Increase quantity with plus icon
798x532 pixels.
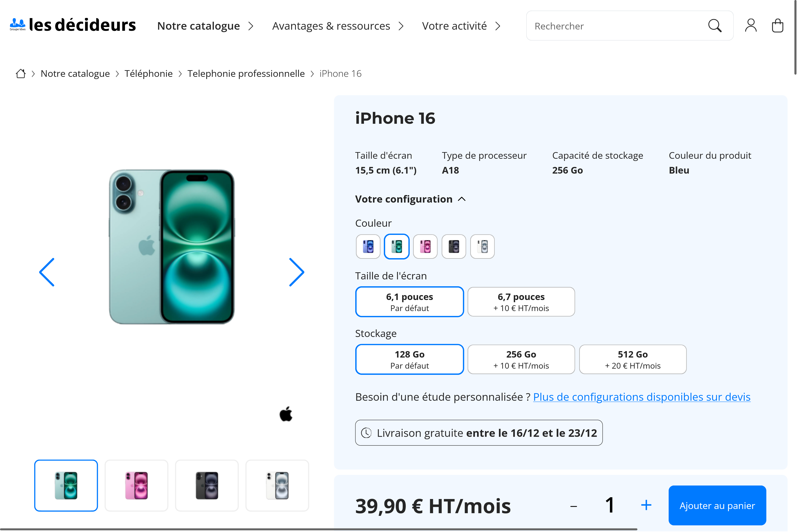[x=646, y=505]
